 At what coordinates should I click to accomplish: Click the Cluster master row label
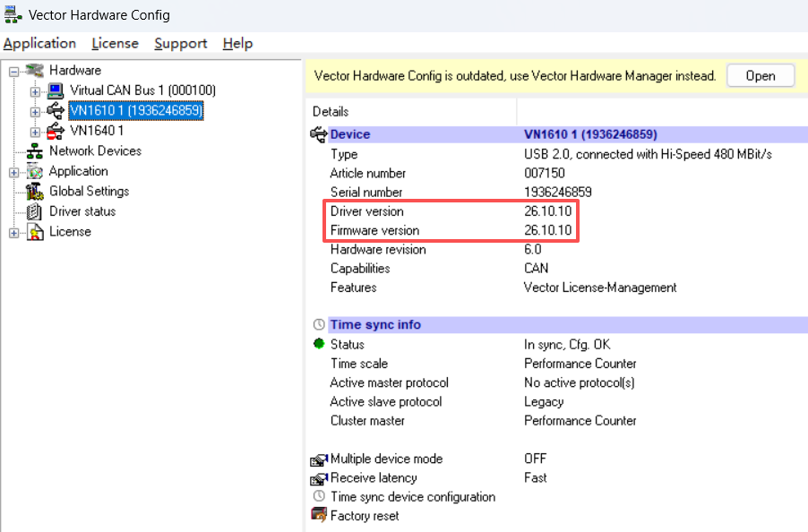[x=367, y=421]
